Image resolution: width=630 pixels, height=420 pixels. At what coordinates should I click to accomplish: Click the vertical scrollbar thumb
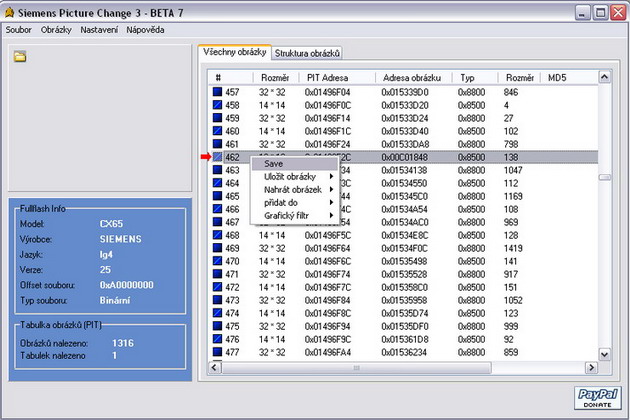pos(604,177)
